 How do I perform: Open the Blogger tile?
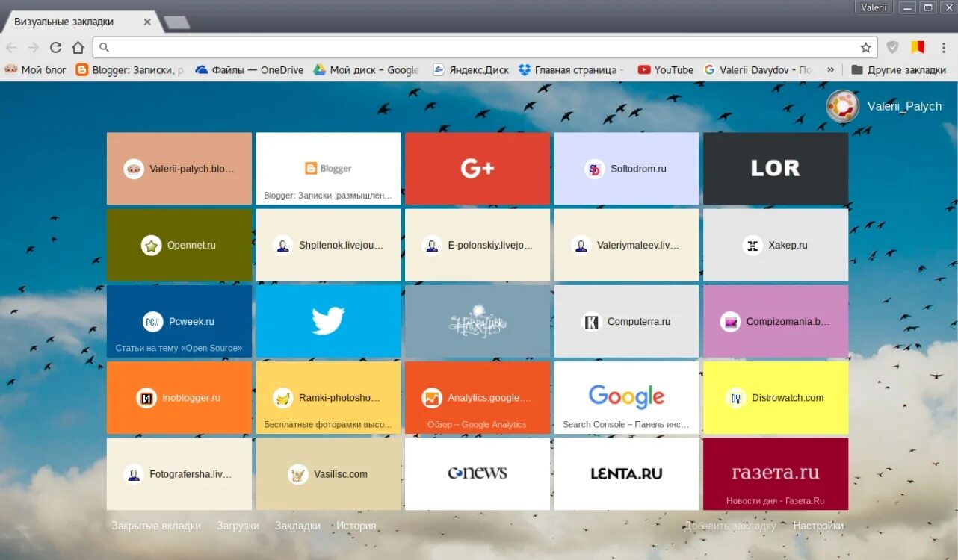tap(328, 169)
